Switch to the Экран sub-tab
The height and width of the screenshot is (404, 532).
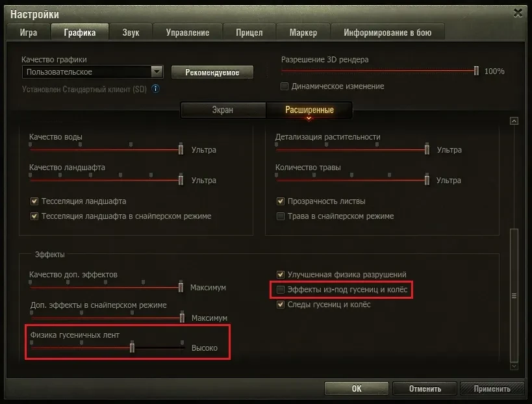(x=223, y=110)
